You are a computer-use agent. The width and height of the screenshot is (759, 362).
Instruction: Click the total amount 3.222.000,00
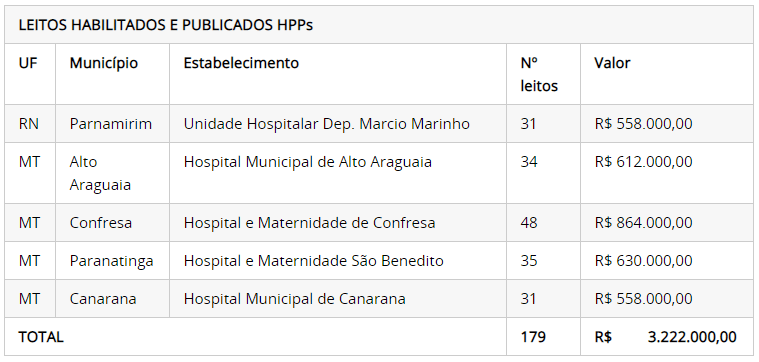pos(692,337)
